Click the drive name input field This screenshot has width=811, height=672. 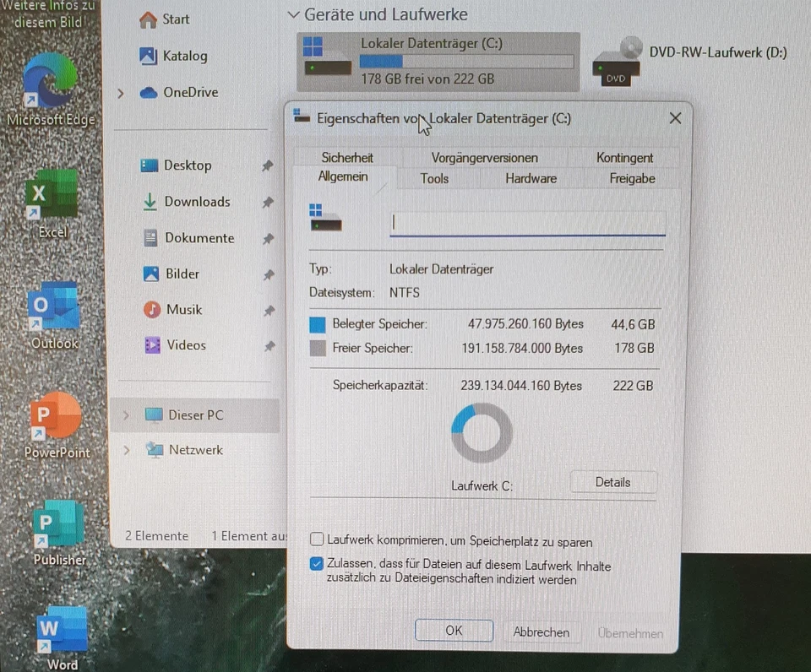pos(527,222)
